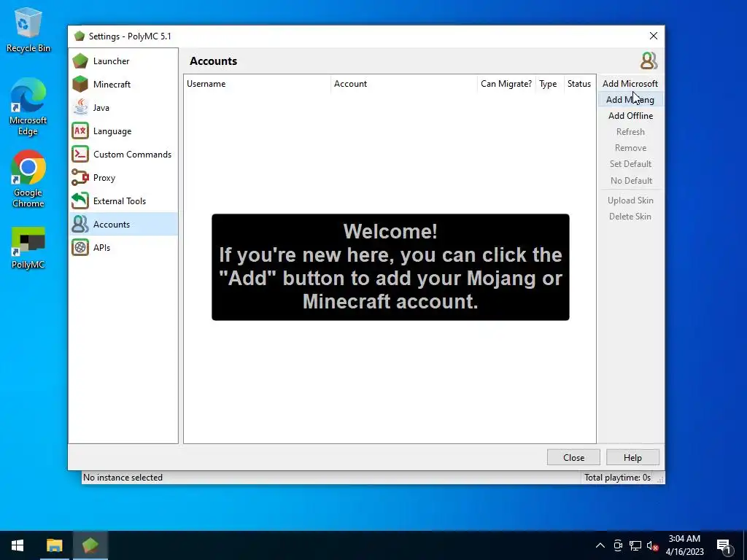The image size is (747, 560).
Task: Select the Launcher icon in the settings sidebar
Action: [80, 61]
